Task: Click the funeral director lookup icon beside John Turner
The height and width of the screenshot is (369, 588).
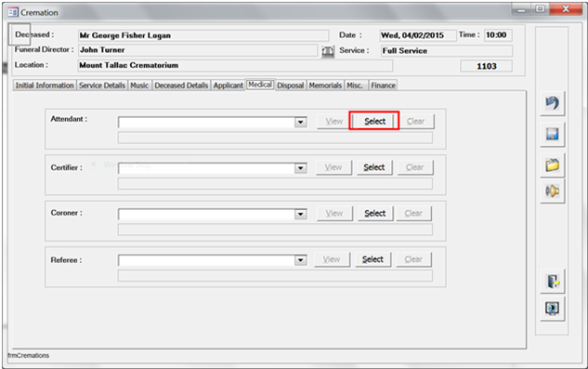Action: click(328, 51)
